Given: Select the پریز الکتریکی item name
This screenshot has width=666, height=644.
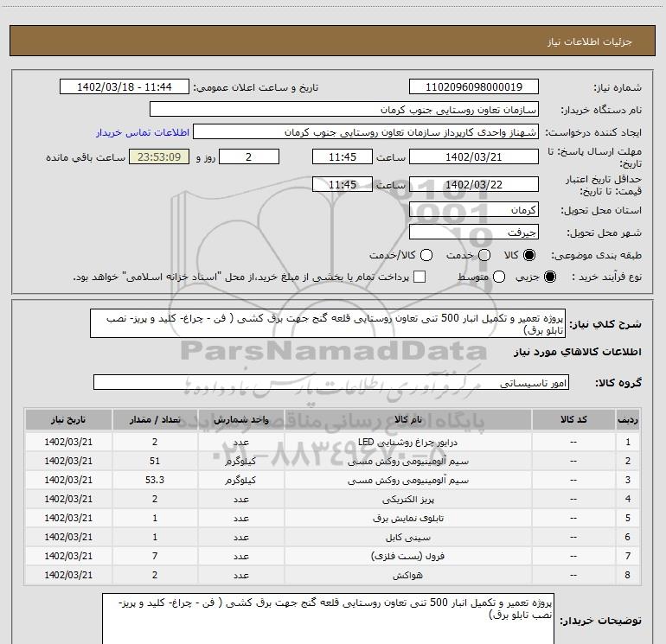Looking at the screenshot, I should point(408,500).
